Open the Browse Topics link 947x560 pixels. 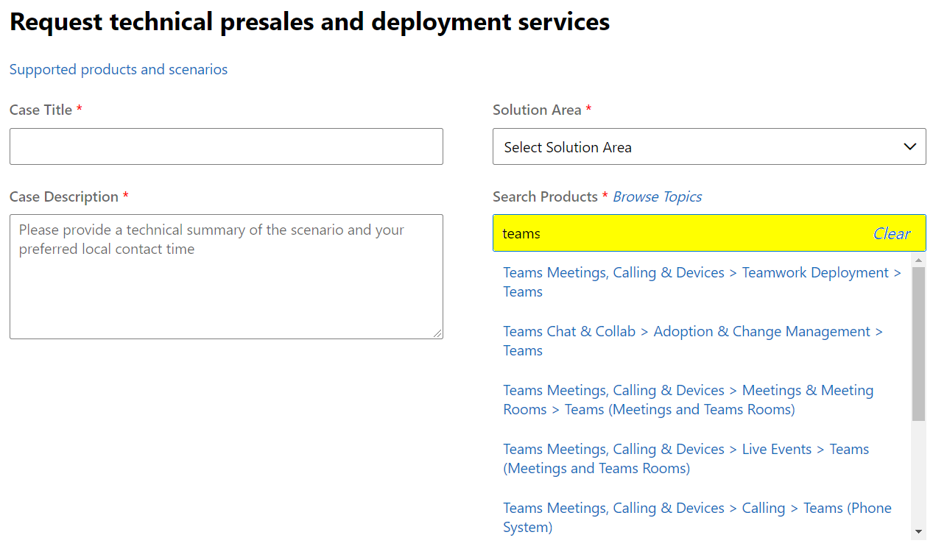[657, 196]
